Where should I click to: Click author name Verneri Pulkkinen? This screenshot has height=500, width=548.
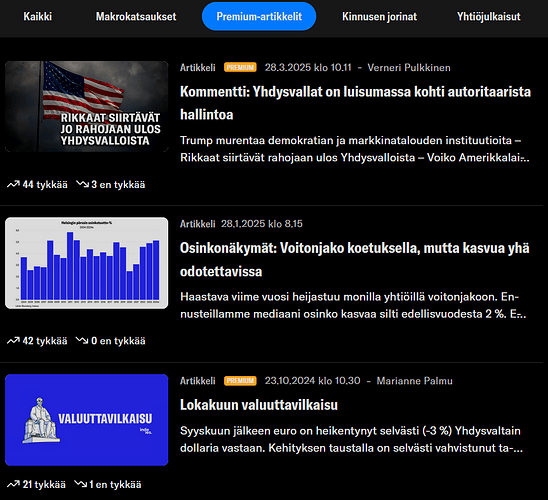[x=409, y=67]
